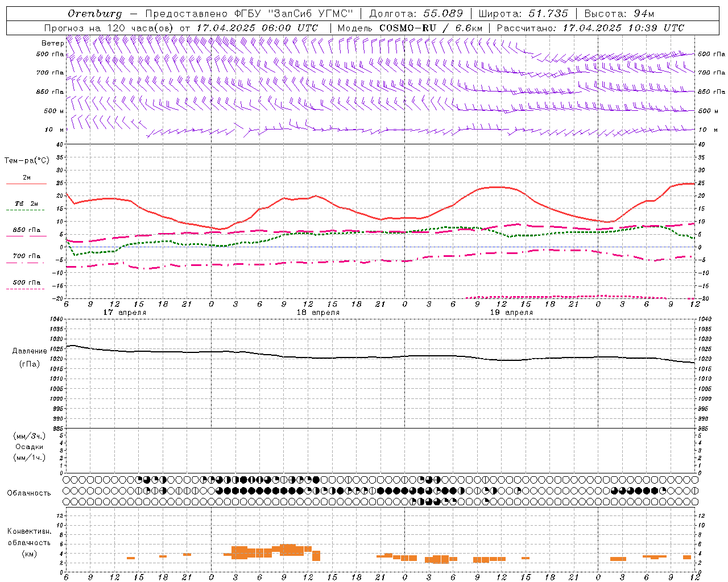Click the Давление pressure panel label
Screen dimensions: 728x582
click(30, 351)
